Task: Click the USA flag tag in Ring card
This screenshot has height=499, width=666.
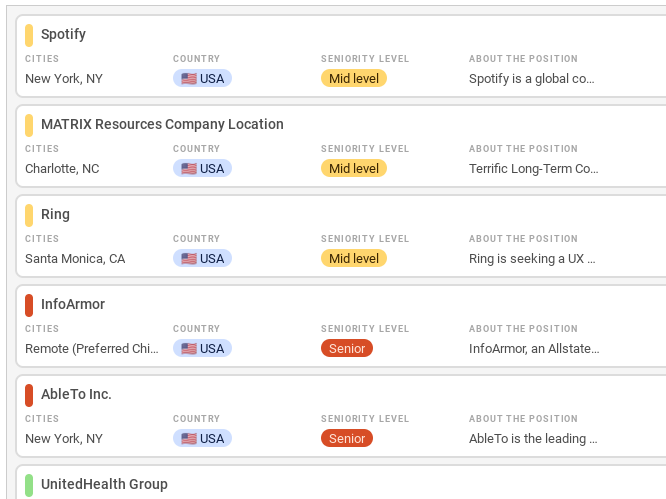Action: click(x=202, y=259)
